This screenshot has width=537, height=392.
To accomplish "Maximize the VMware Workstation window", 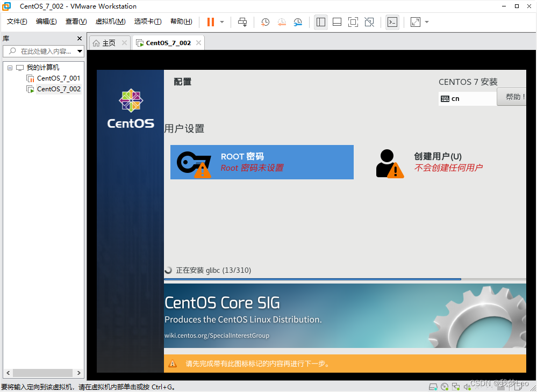I will tap(517, 6).
